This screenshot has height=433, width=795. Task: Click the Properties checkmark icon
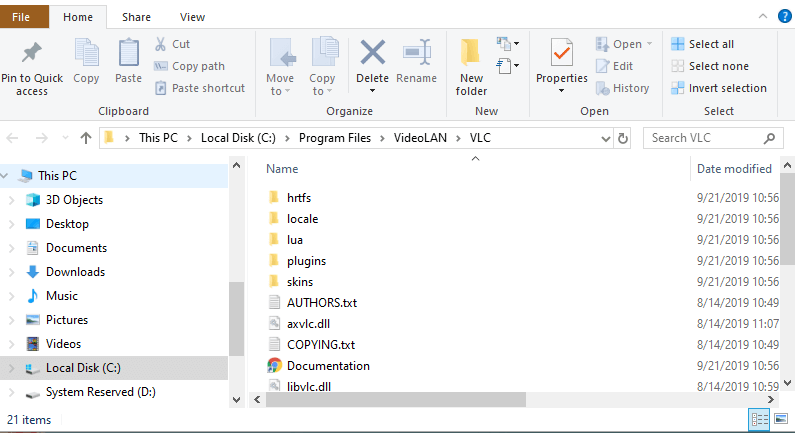(x=562, y=53)
